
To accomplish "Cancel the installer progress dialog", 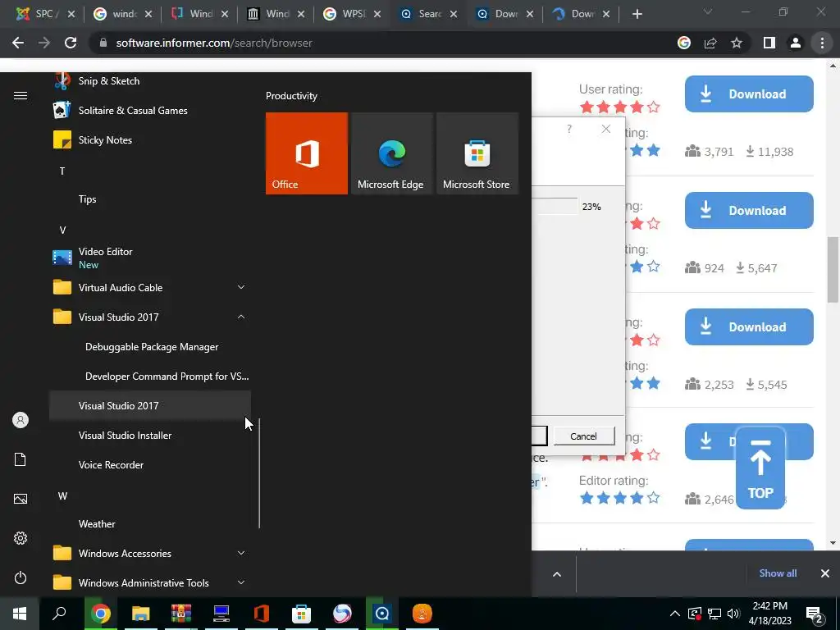I will pyautogui.click(x=583, y=436).
